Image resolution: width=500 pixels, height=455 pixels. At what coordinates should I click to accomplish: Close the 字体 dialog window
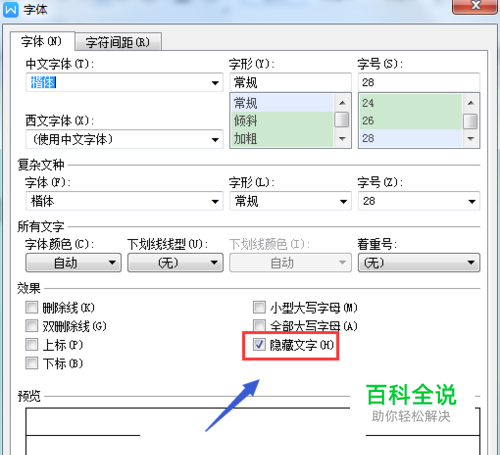pyautogui.click(x=475, y=6)
